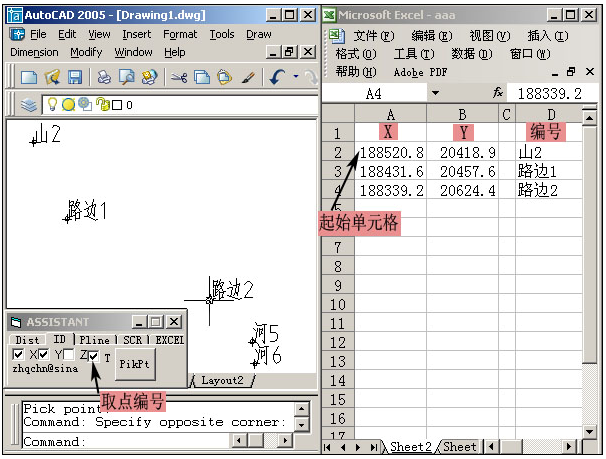The width and height of the screenshot is (606, 459).
Task: Open the Draw menu in AutoCAD
Action: click(259, 34)
